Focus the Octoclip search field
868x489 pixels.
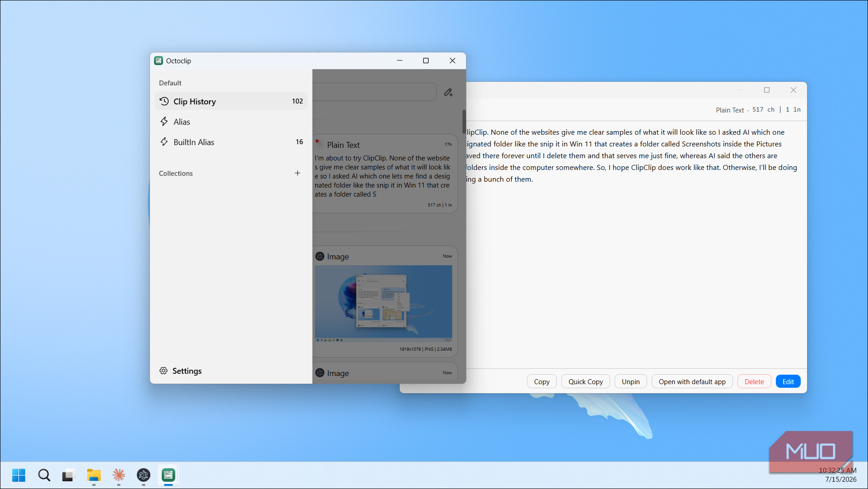[x=374, y=92]
